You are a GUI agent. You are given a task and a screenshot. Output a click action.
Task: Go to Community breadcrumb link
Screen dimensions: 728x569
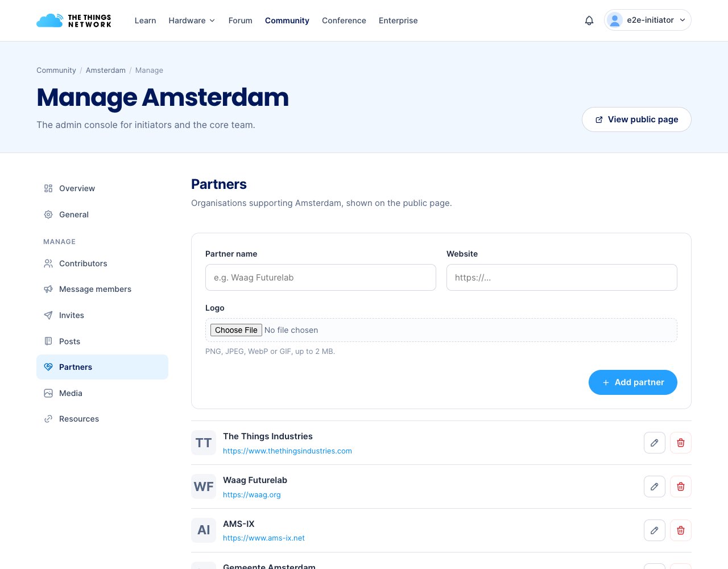(x=56, y=71)
